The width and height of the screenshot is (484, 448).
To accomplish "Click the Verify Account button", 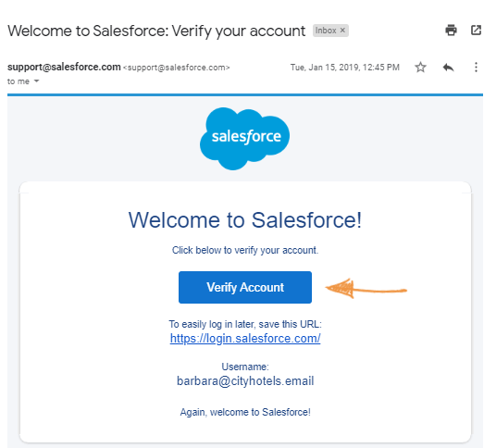I will point(245,287).
